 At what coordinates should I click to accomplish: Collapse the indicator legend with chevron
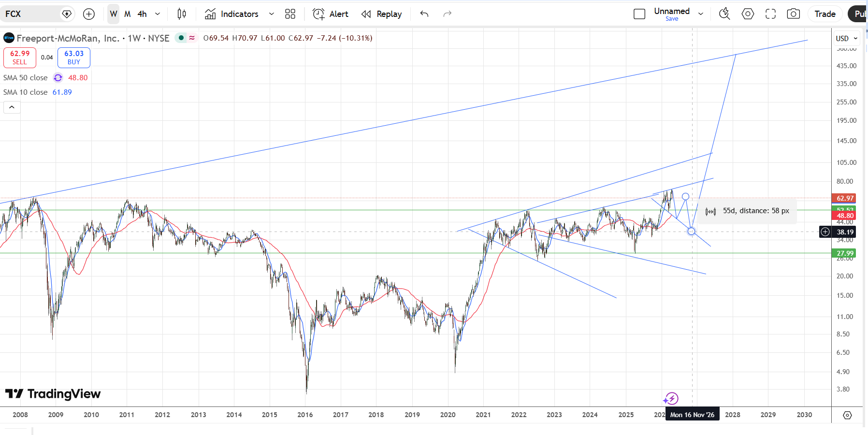pos(12,107)
